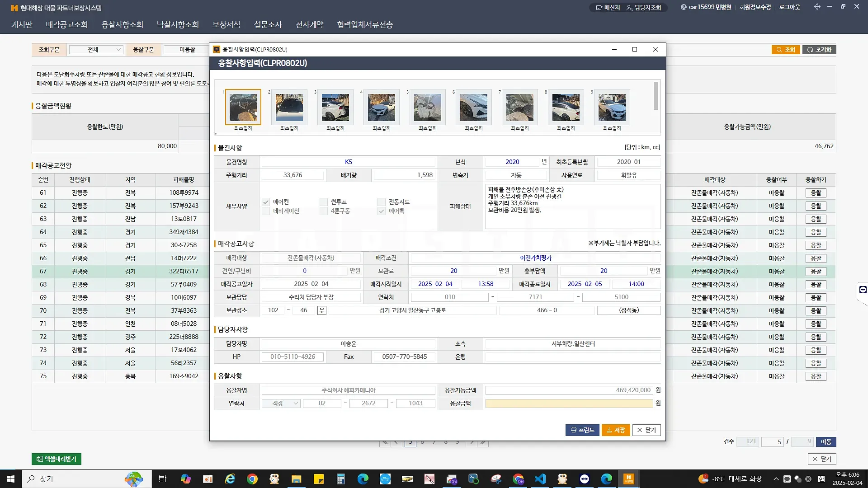The image size is (868, 488).
Task: Open Task View on the taskbar
Action: [x=163, y=479]
